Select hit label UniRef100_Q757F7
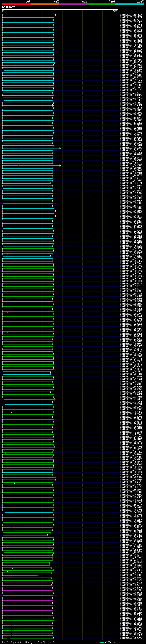146x644 pixels. click(x=131, y=399)
